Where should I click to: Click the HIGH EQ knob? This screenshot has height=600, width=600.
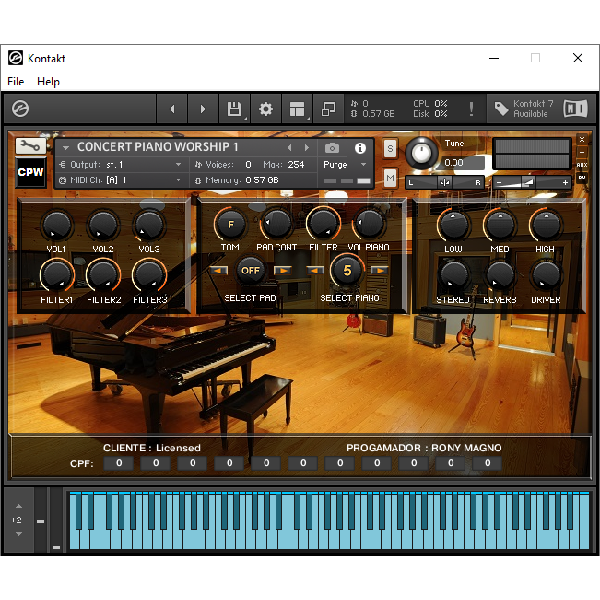(546, 225)
